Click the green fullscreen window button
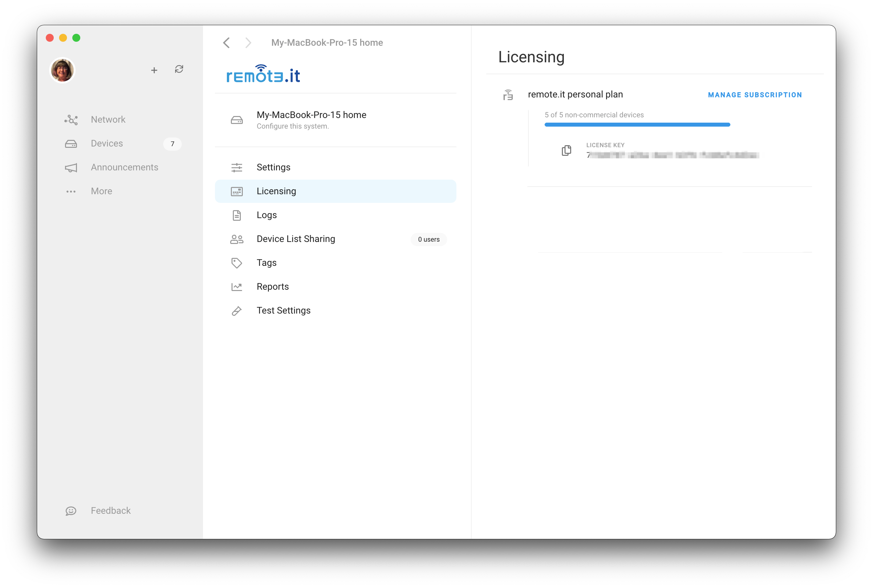This screenshot has height=588, width=873. tap(76, 38)
